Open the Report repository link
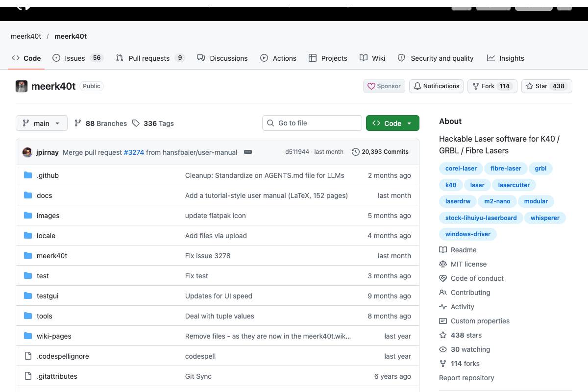Image resolution: width=588 pixels, height=392 pixels. 466,378
